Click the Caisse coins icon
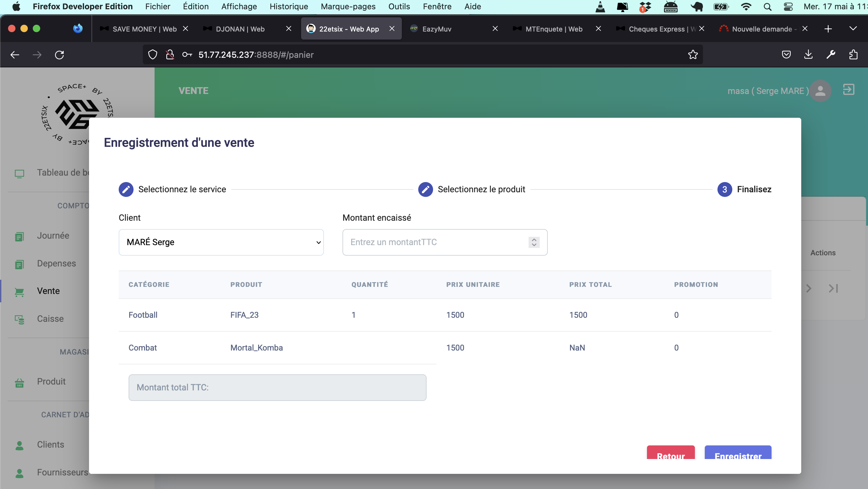 [19, 320]
